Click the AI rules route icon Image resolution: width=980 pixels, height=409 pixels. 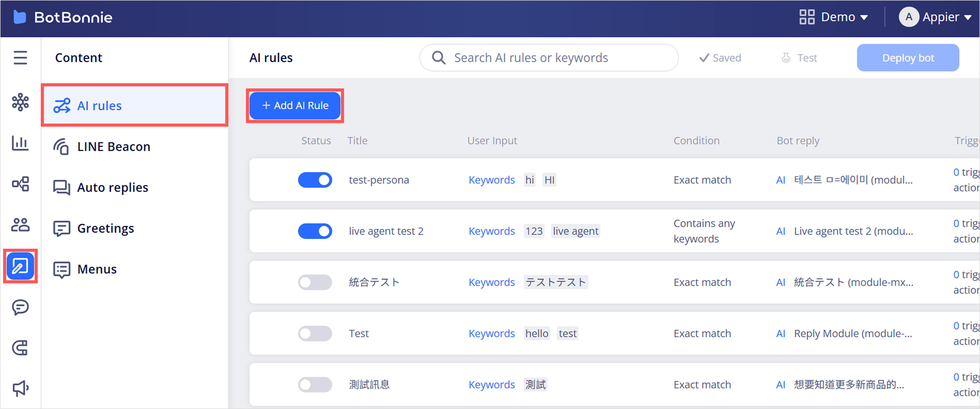tap(62, 106)
